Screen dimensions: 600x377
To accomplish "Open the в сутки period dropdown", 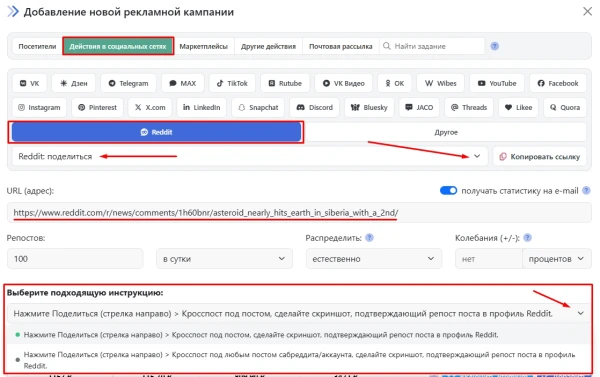I will [x=224, y=259].
